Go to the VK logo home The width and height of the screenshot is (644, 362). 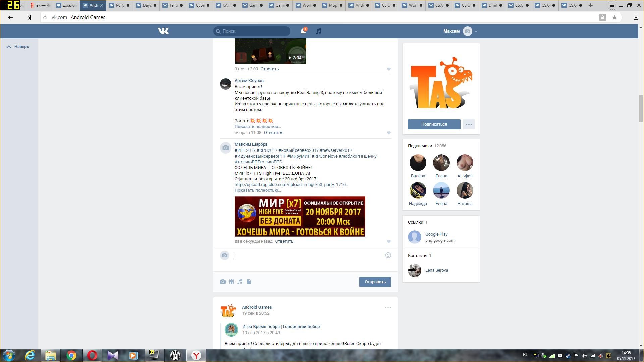163,31
